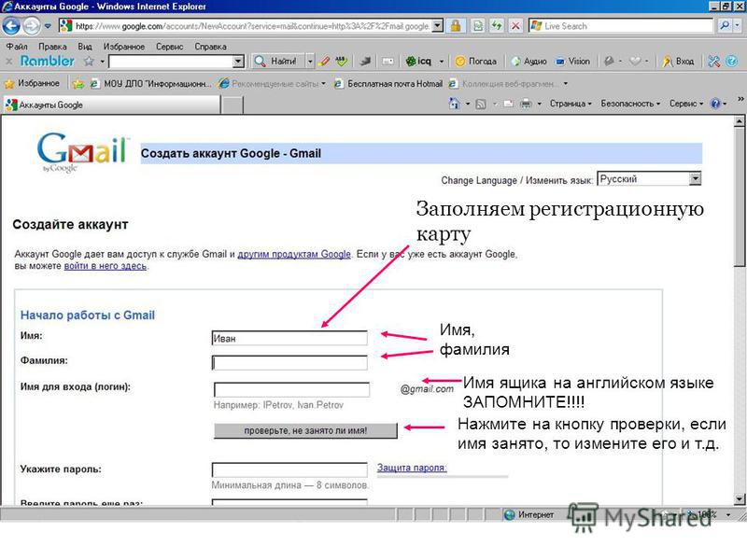Open Rambler toolbar settings tools icon
The height and width of the screenshot is (560, 747).
(713, 62)
